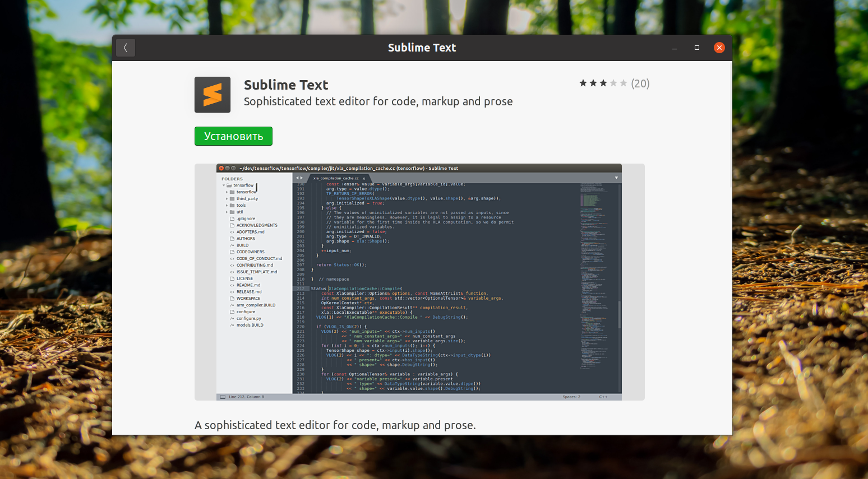Viewport: 868px width, 479px height.
Task: Maximize the Sublime Text software window
Action: pos(697,48)
